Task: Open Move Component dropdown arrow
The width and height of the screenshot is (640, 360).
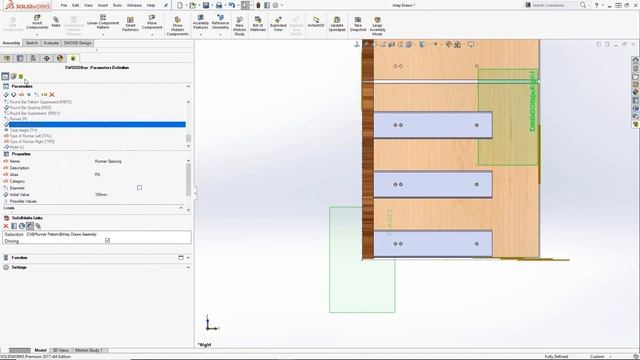Action: tap(152, 35)
